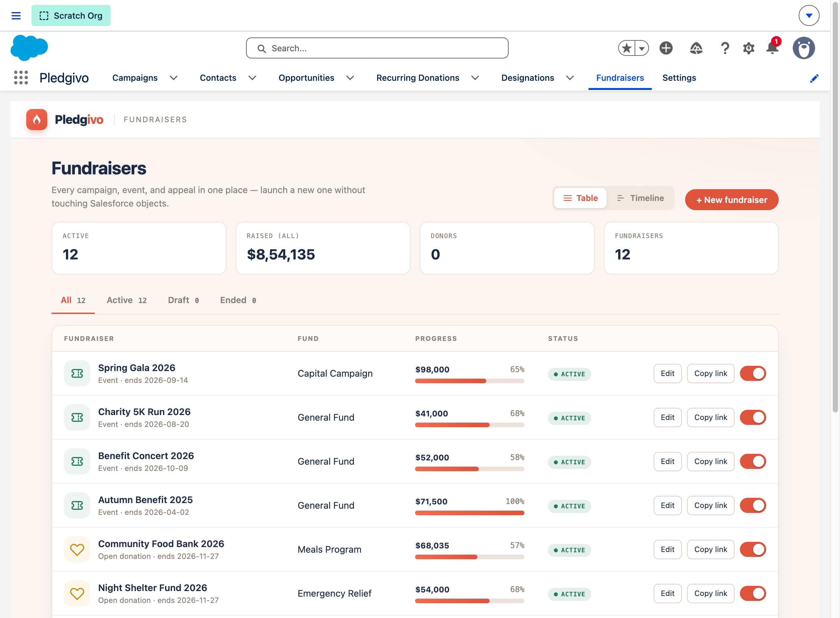
Task: Focus the Search input field
Action: point(377,48)
